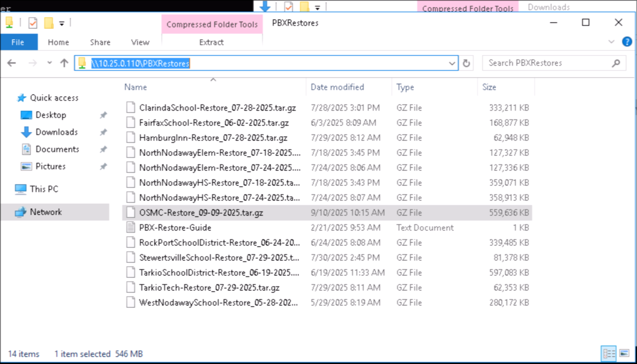Switch to Large icons view layout
The height and width of the screenshot is (364, 637).
pyautogui.click(x=624, y=353)
